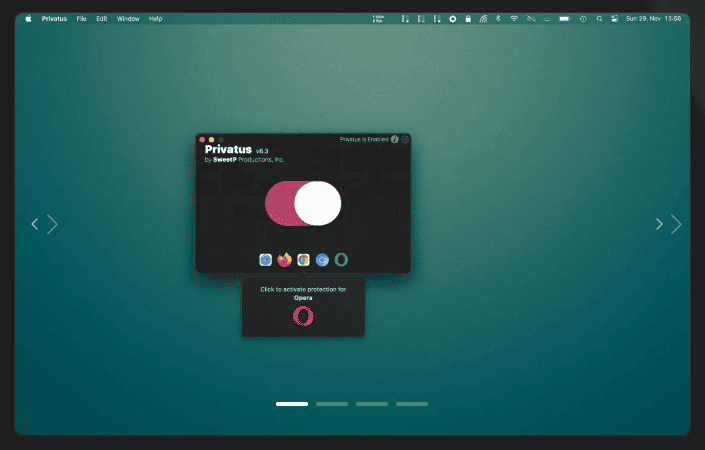This screenshot has width=705, height=450.
Task: Close the Privatus window with red button
Action: [x=202, y=139]
